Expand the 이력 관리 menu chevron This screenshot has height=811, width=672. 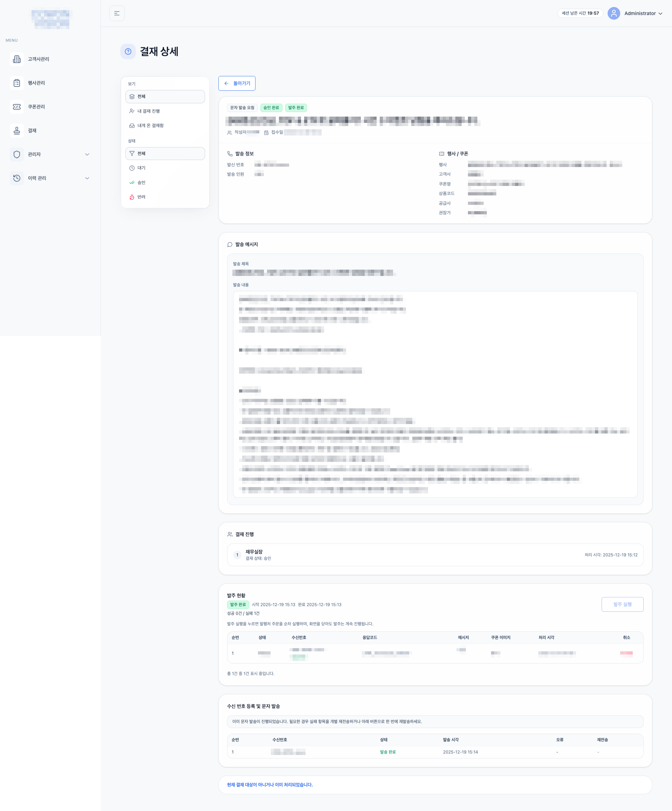pos(87,178)
